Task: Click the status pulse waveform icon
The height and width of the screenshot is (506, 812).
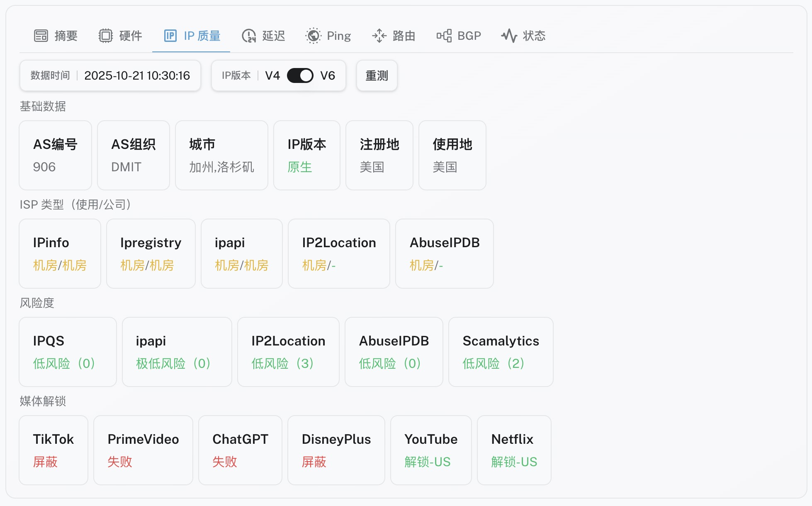Action: pos(509,36)
